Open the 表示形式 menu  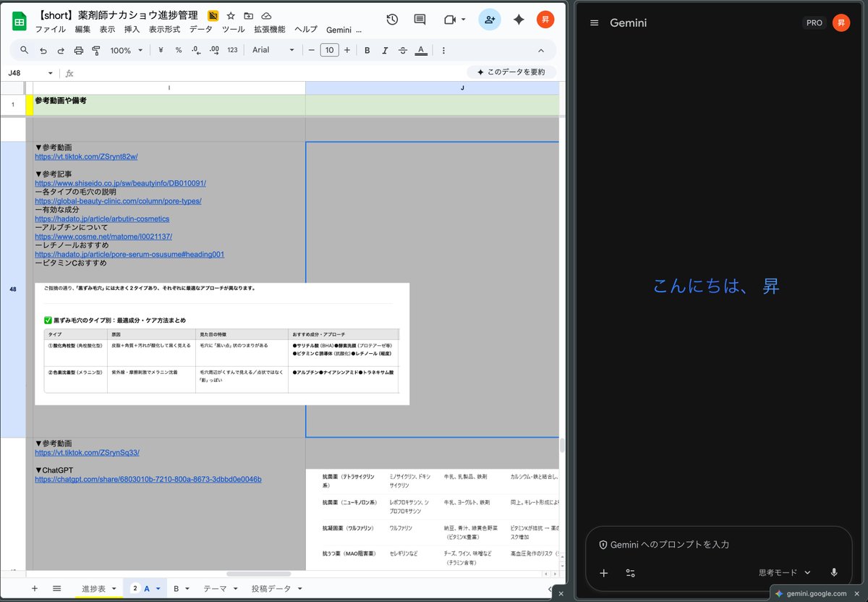click(x=164, y=30)
